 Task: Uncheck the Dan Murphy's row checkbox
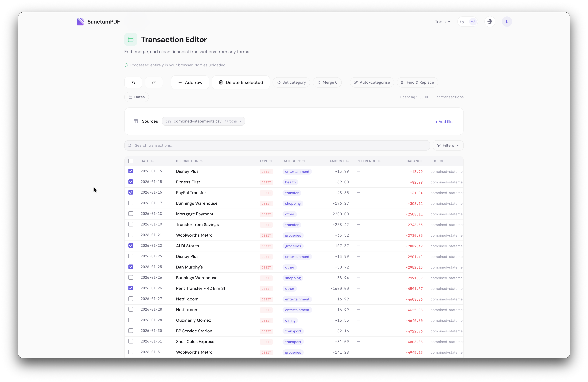[x=131, y=267]
